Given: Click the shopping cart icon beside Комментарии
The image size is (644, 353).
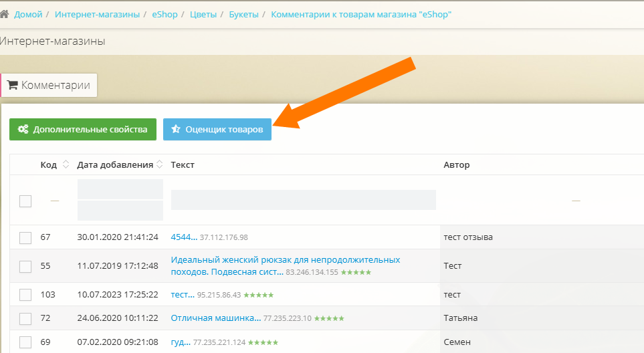Looking at the screenshot, I should (12, 86).
